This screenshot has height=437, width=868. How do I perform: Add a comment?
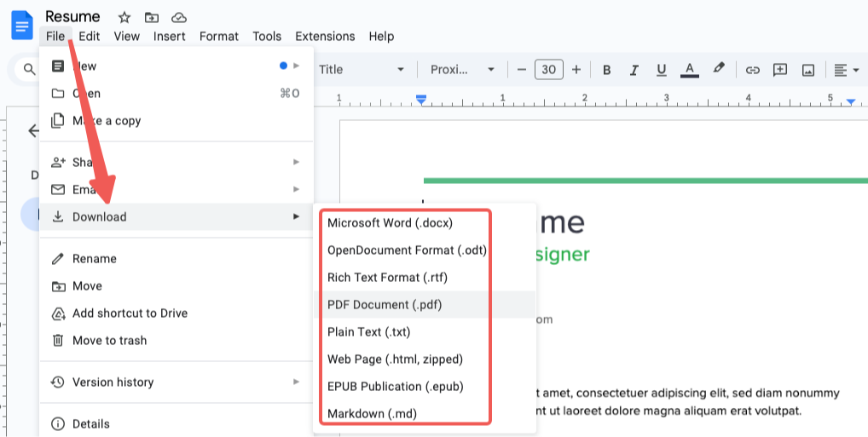point(780,70)
